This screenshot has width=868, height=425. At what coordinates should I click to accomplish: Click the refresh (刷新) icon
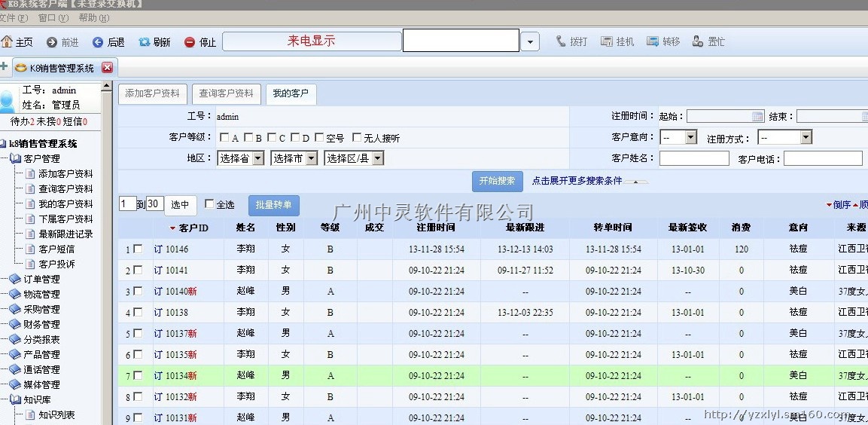click(x=144, y=42)
